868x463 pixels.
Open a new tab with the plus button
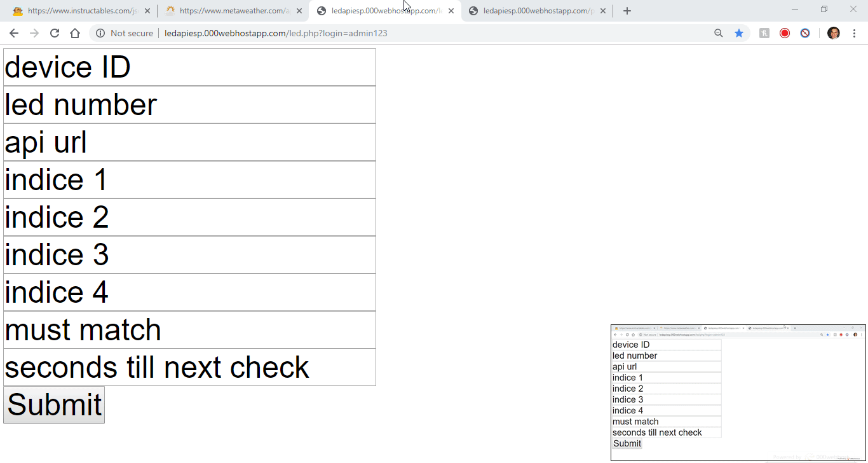click(x=627, y=10)
